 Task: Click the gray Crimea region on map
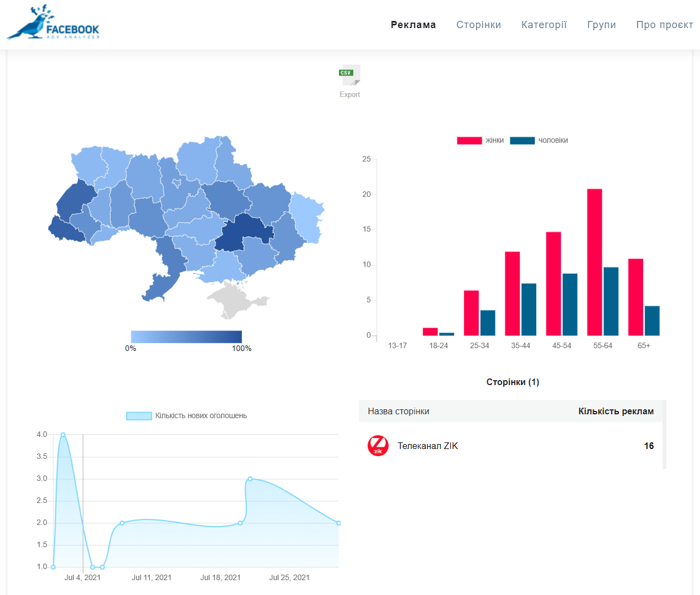coord(236,299)
